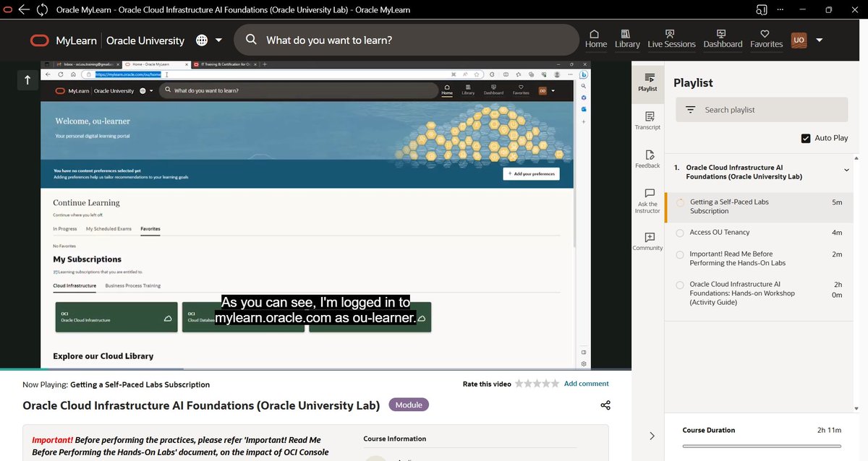Image resolution: width=868 pixels, height=461 pixels.
Task: Click the Course Duration progress bar
Action: click(x=762, y=446)
